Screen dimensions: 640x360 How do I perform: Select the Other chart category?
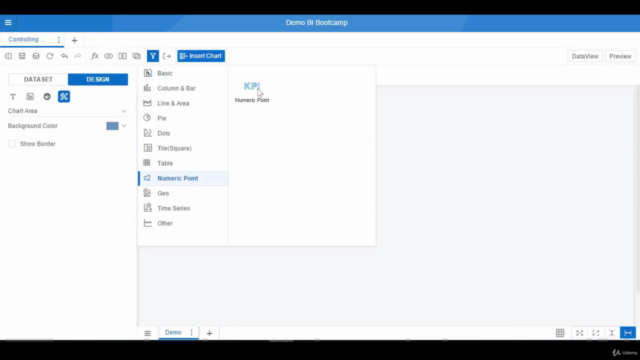(183, 223)
